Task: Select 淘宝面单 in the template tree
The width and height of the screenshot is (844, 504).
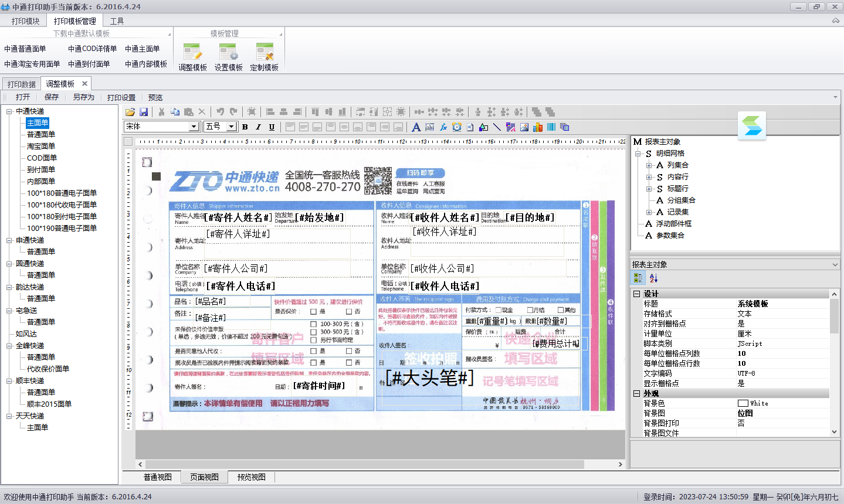Action: pos(41,147)
